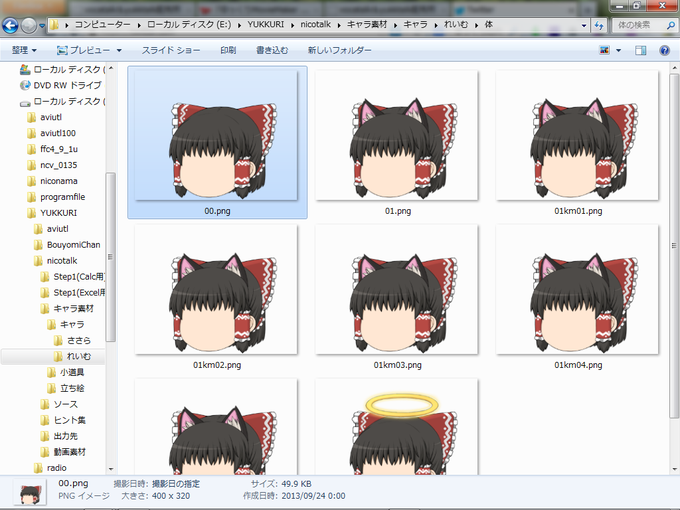Open the プレビュー dropdown arrow

pyautogui.click(x=119, y=50)
